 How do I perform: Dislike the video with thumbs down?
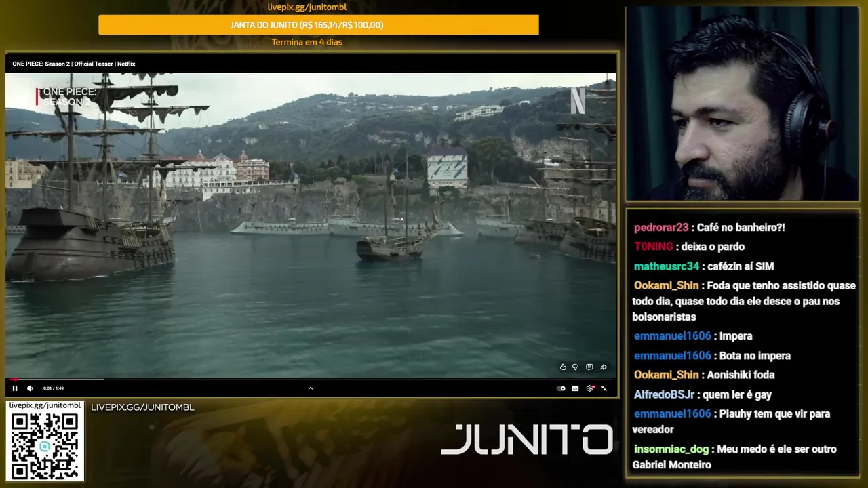(x=575, y=367)
